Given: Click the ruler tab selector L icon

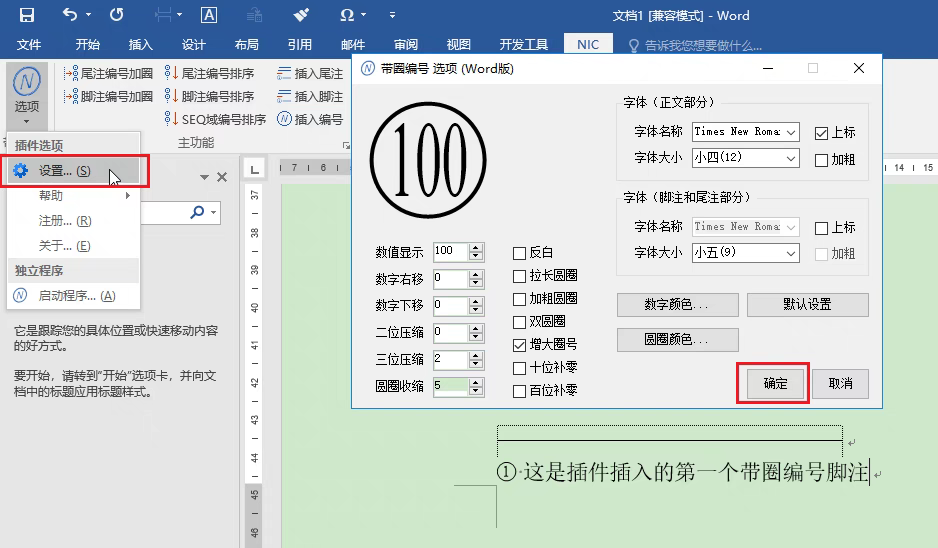Looking at the screenshot, I should (x=255, y=170).
